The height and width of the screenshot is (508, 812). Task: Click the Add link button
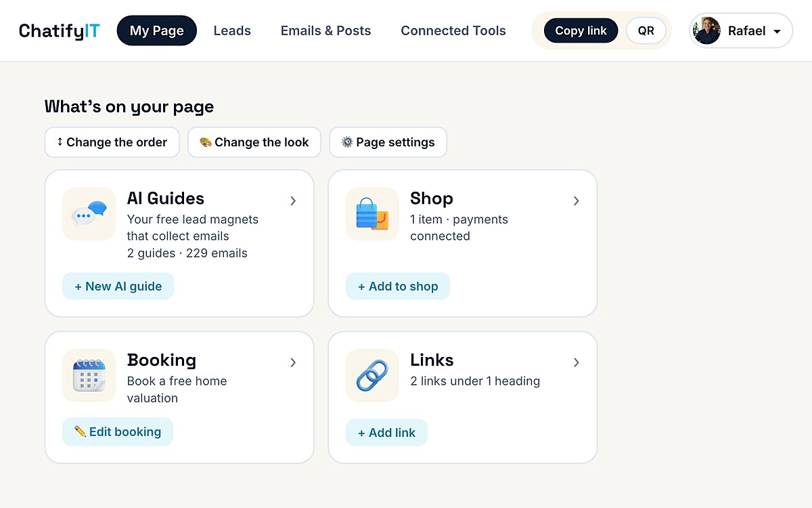386,432
